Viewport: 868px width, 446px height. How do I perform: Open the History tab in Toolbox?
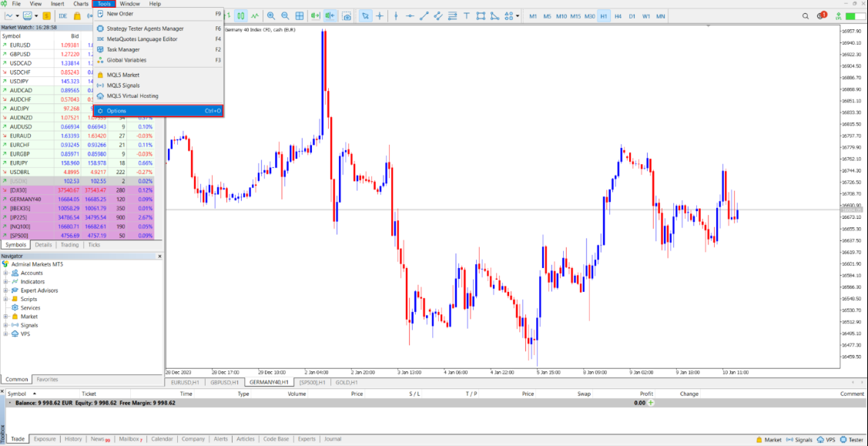tap(73, 439)
